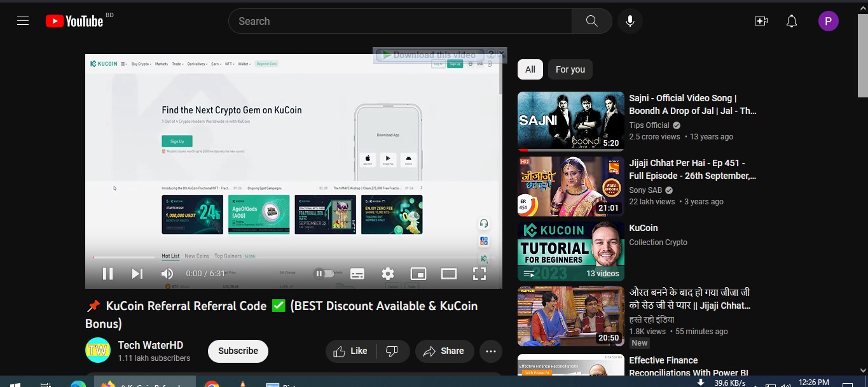Open the three-dot more actions menu

pos(491,351)
